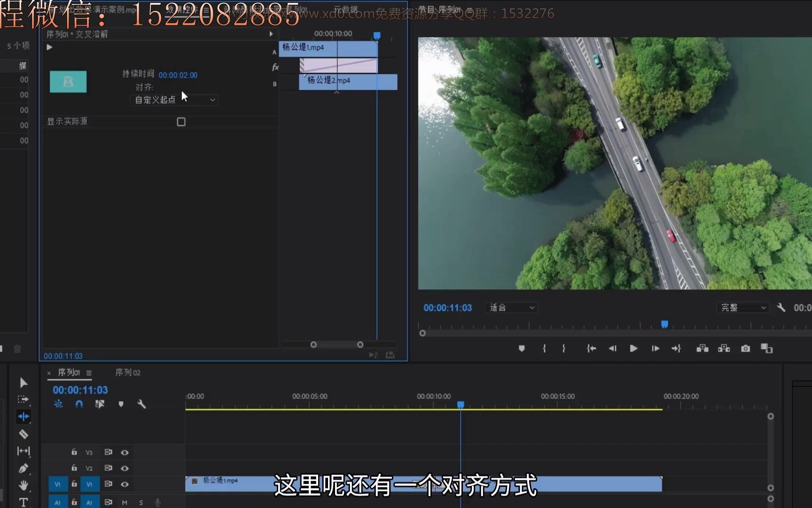Play the transition preview in Effect Controls
Viewport: 812px width, 508px height.
coord(49,47)
